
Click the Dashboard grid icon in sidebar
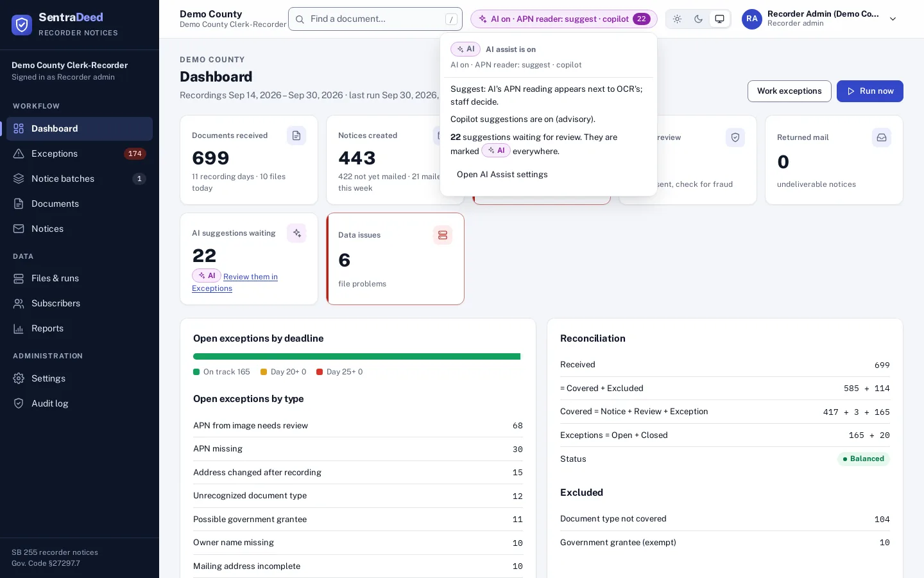tap(19, 128)
